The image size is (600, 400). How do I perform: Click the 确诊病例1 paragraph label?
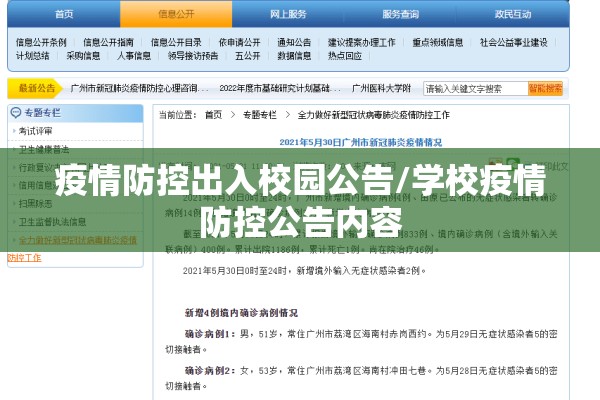(210, 334)
